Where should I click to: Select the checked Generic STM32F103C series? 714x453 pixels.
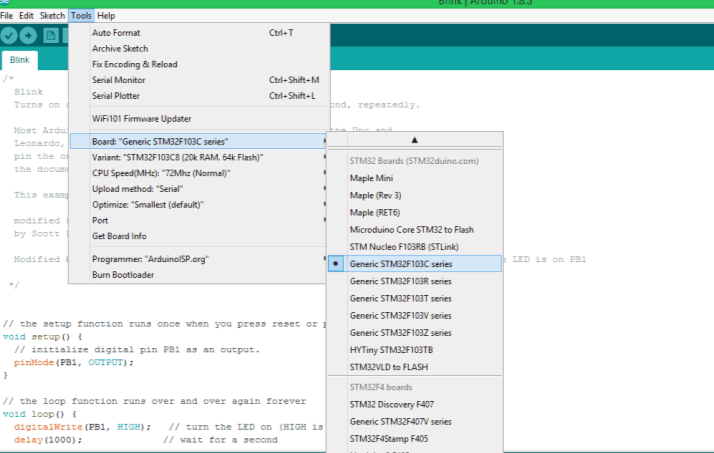415,264
